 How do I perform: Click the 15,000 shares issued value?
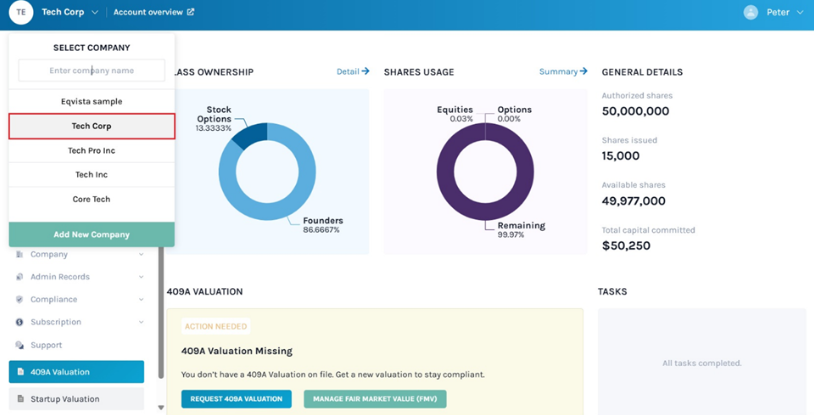coord(620,156)
